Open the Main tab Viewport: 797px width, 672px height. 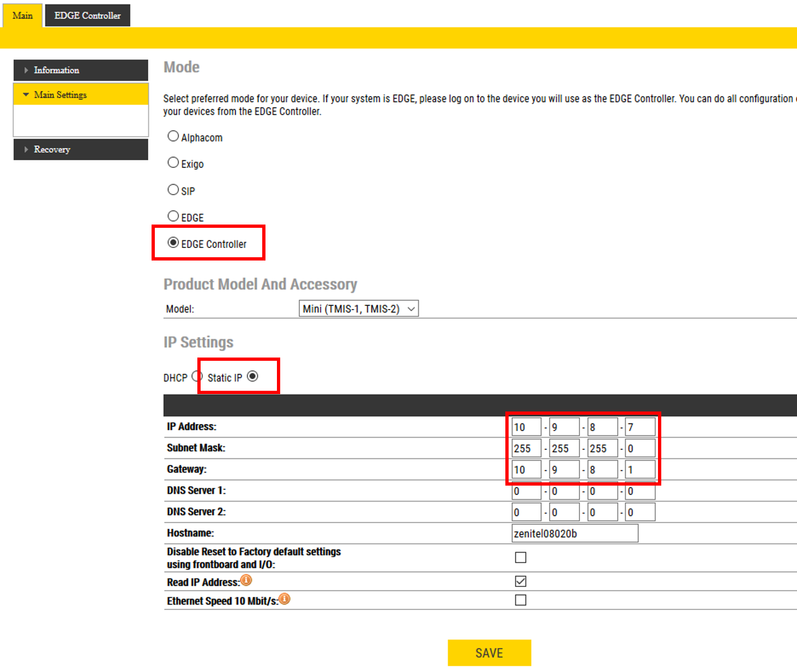click(22, 16)
